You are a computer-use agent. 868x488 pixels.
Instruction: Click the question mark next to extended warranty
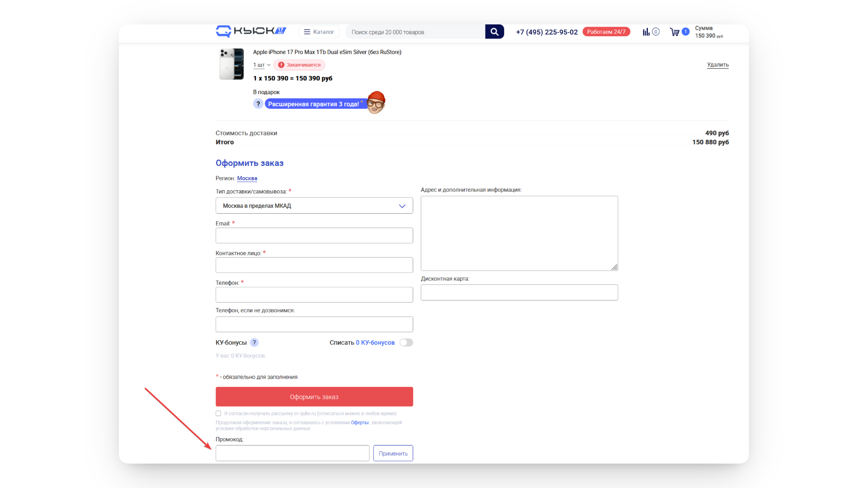point(258,104)
